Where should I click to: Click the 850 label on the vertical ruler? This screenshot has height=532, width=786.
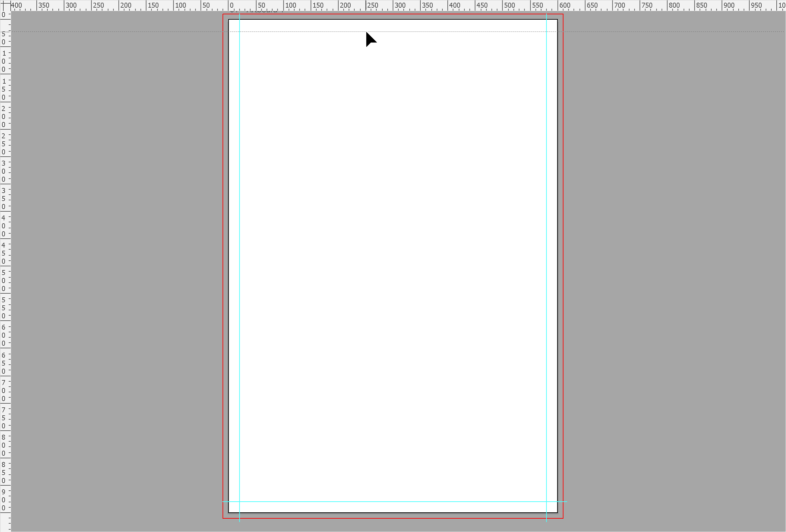[x=4, y=473]
